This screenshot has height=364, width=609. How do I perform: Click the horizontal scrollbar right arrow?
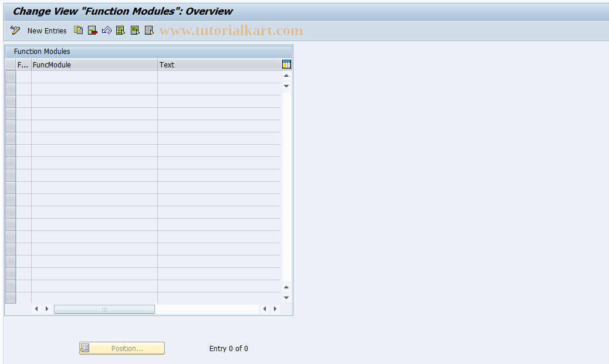pyautogui.click(x=275, y=309)
